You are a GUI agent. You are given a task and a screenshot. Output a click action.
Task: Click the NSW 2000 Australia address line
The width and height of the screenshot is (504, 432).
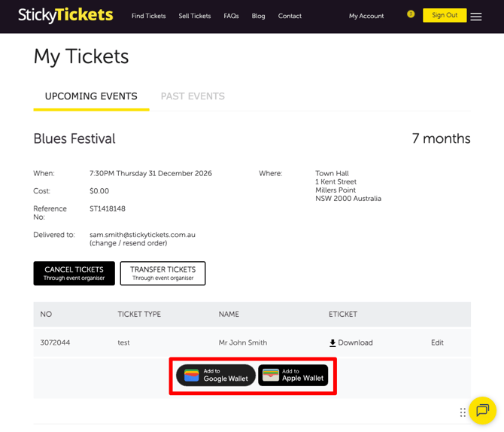(348, 199)
